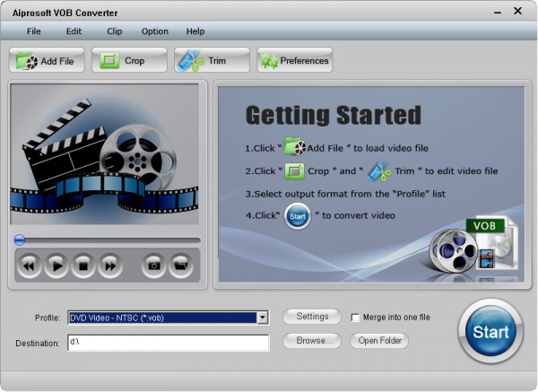This screenshot has width=538, height=392.
Task: Click the Add File toolbar button
Action: pyautogui.click(x=48, y=61)
